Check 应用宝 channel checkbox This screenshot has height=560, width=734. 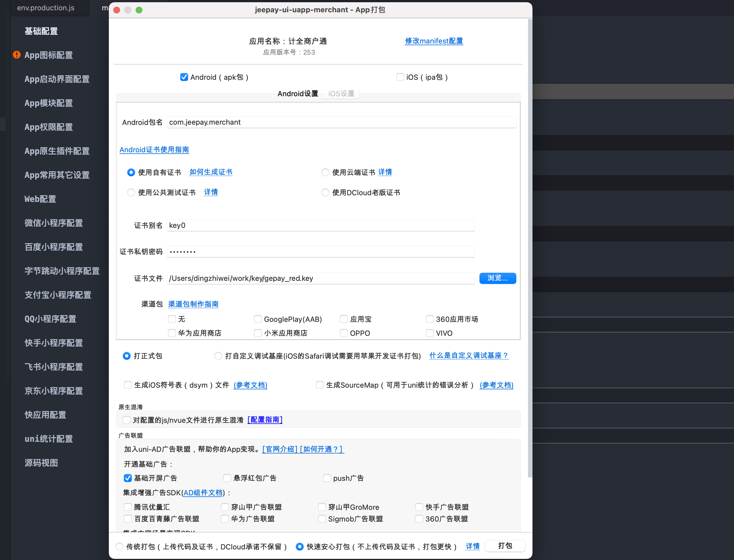[344, 319]
